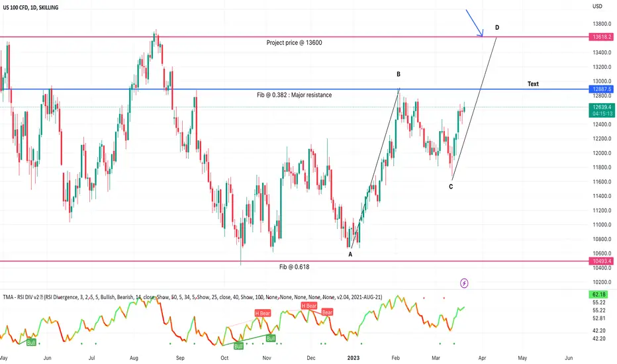This screenshot has height=364, width=617.
Task: Click the USD currency label
Action: [597, 7]
